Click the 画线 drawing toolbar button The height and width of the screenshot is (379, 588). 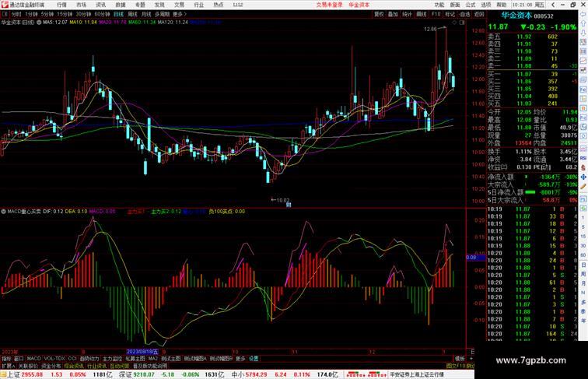(422, 14)
